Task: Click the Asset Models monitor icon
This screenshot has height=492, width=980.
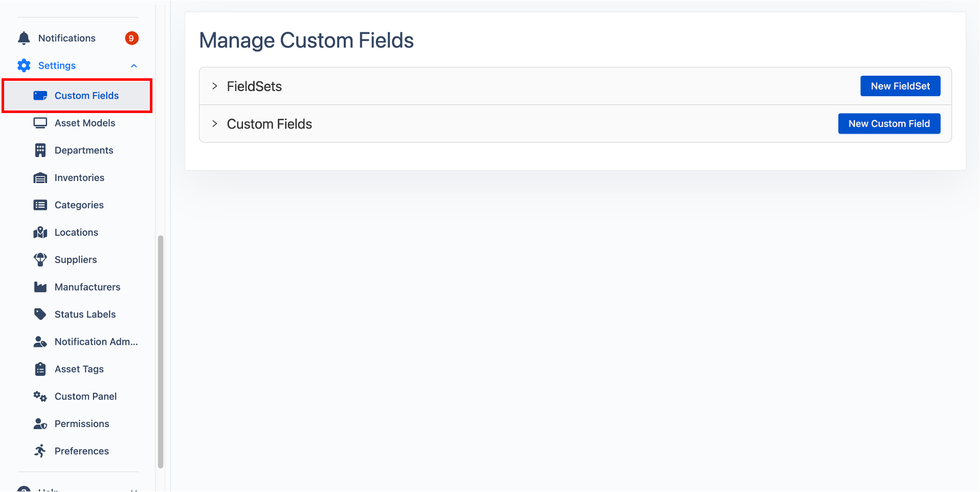Action: click(40, 123)
